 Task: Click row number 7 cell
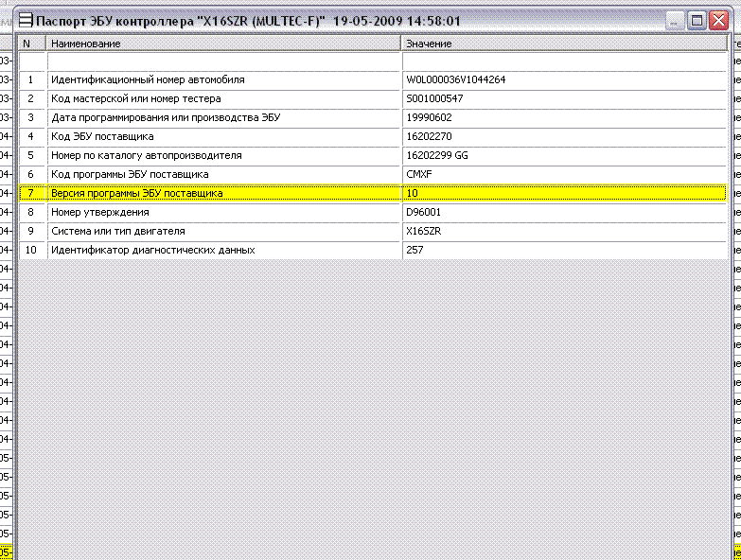point(32,193)
